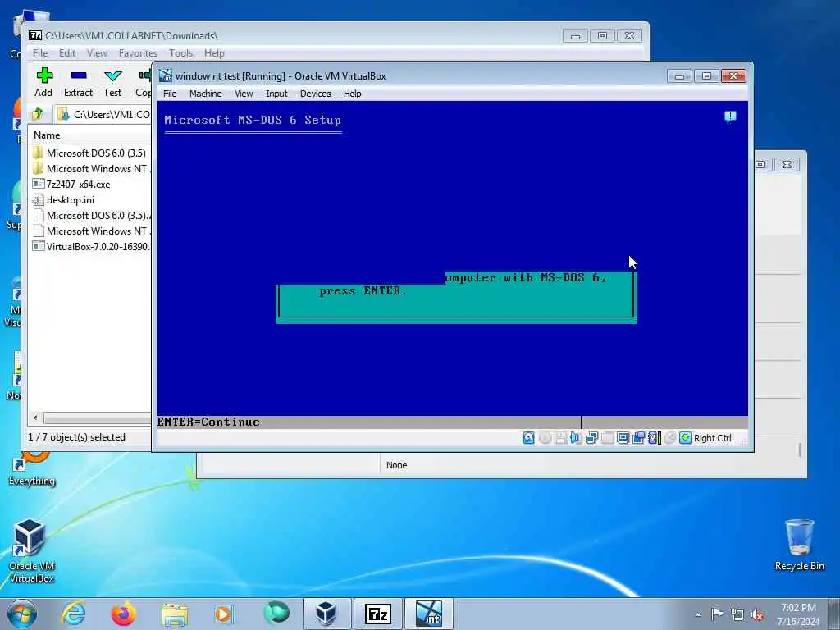Minimize the VirtualBox VM window

pos(679,76)
